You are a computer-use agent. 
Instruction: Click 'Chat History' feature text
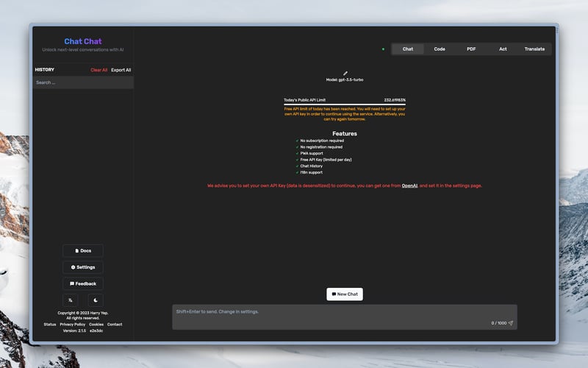[x=311, y=166]
